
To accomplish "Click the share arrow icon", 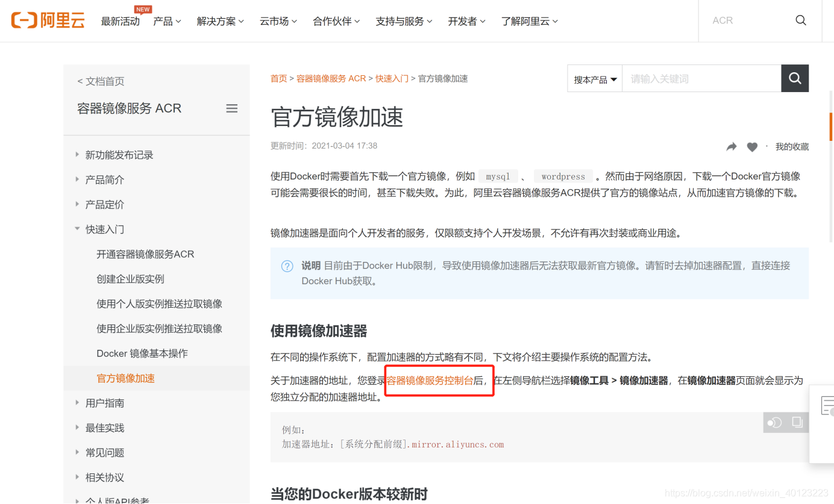I will [x=732, y=146].
